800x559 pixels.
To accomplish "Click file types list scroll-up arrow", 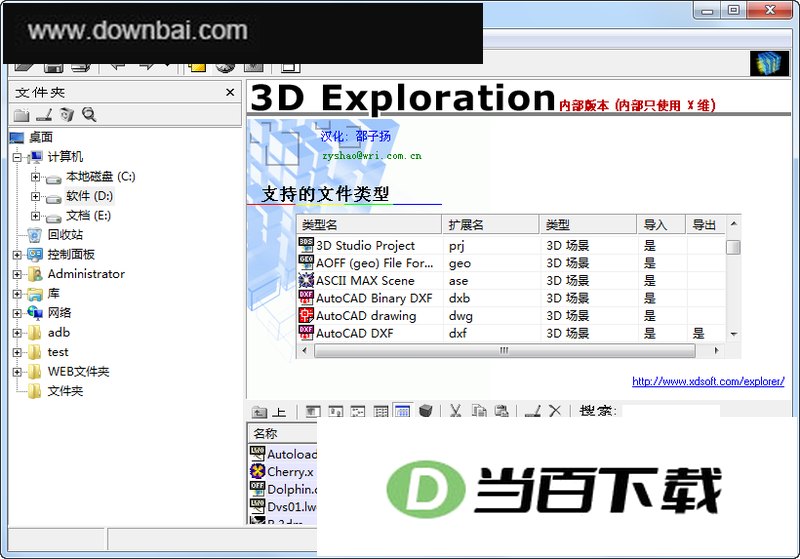I will [x=733, y=224].
